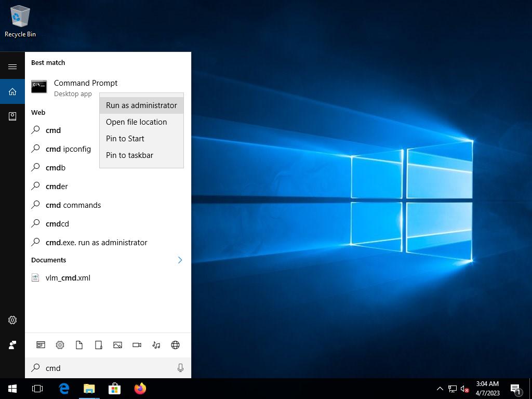
Task: Click the cmd search text field
Action: point(109,368)
